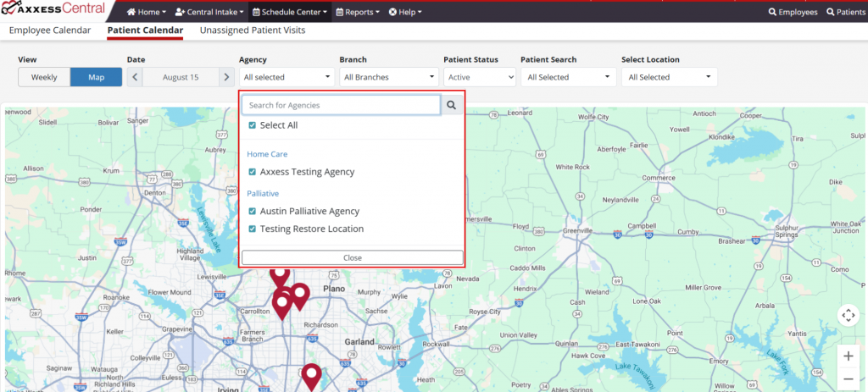868x392 pixels.
Task: Switch to Weekly view
Action: 44,77
